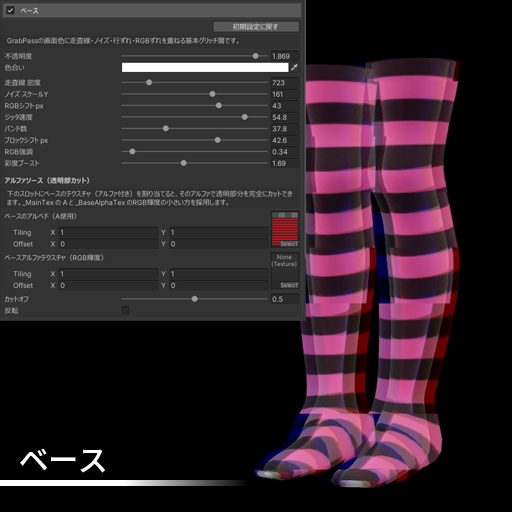Edit the ブロックシフト px value 42.6

coord(285,140)
